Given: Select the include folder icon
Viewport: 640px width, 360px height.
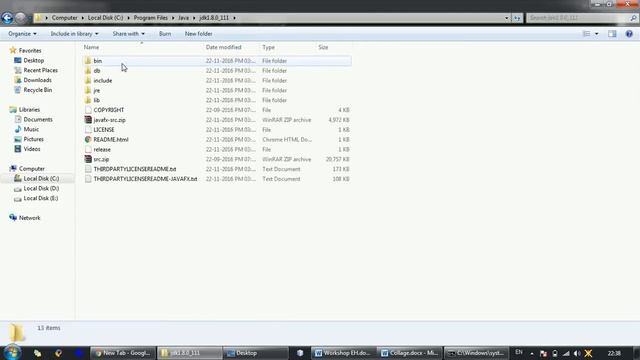Looking at the screenshot, I should pos(88,80).
